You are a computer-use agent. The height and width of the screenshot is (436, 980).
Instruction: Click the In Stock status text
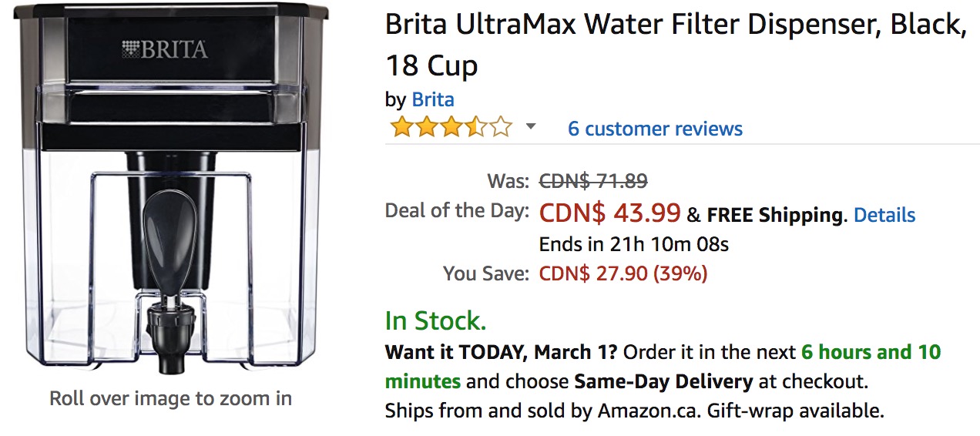pos(435,320)
